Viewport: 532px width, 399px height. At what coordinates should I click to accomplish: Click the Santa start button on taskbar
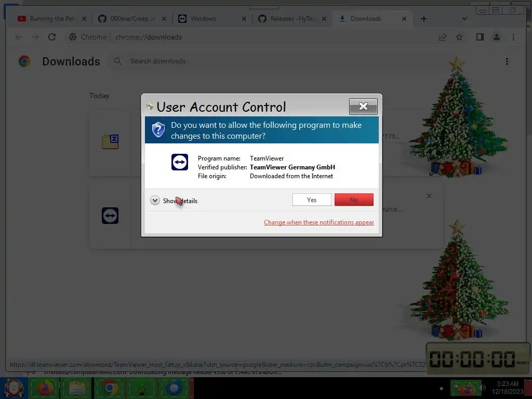tap(14, 388)
